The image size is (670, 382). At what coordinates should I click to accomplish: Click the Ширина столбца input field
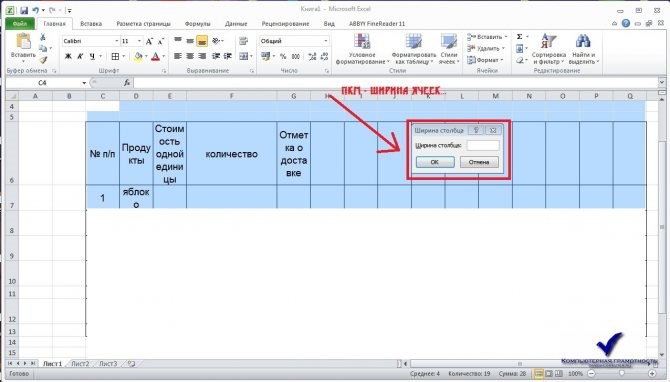coord(483,146)
